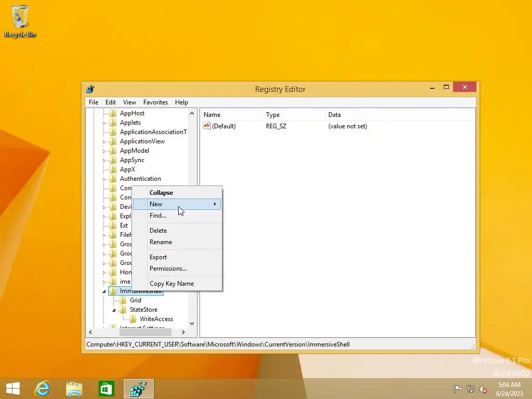Select the REG_SZ type cell
Image resolution: width=532 pixels, height=399 pixels.
[276, 126]
